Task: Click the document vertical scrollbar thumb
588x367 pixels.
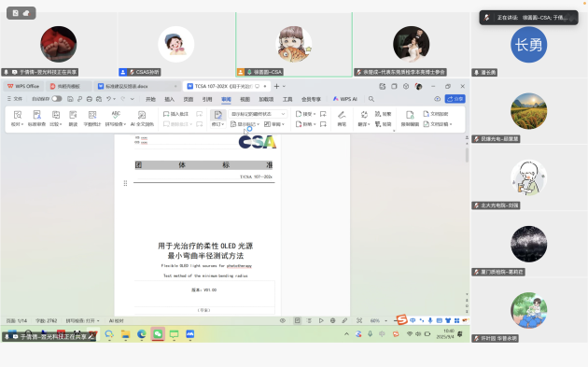Action: 467,155
